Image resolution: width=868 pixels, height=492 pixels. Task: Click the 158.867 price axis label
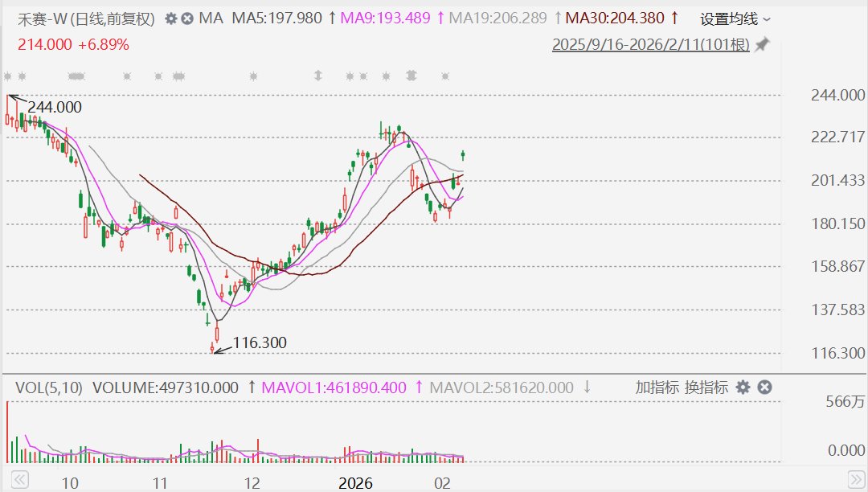(x=837, y=266)
